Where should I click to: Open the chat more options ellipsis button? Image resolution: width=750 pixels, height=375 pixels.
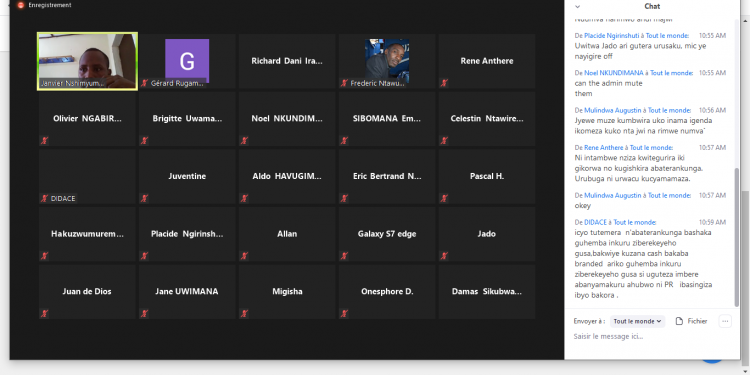click(x=725, y=321)
